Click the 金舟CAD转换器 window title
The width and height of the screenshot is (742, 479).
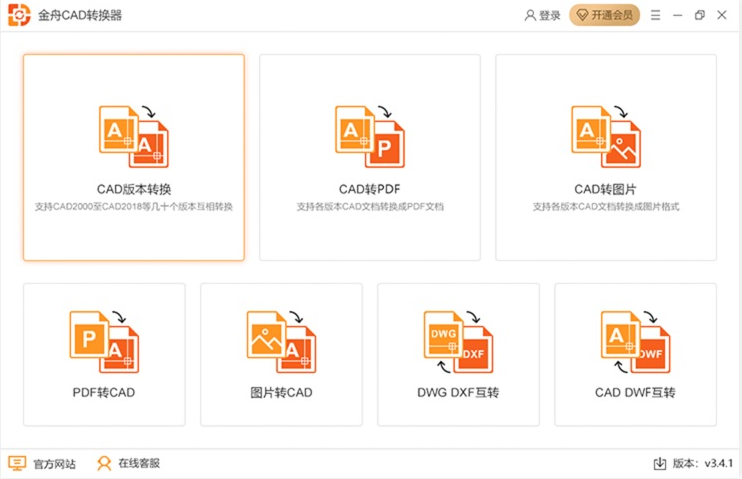pyautogui.click(x=80, y=16)
